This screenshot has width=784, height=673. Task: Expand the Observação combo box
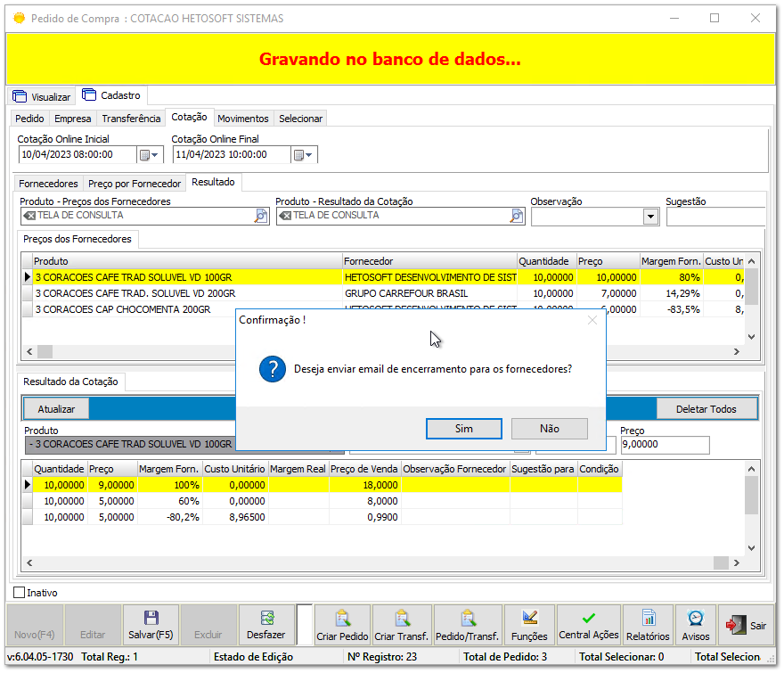tap(649, 217)
